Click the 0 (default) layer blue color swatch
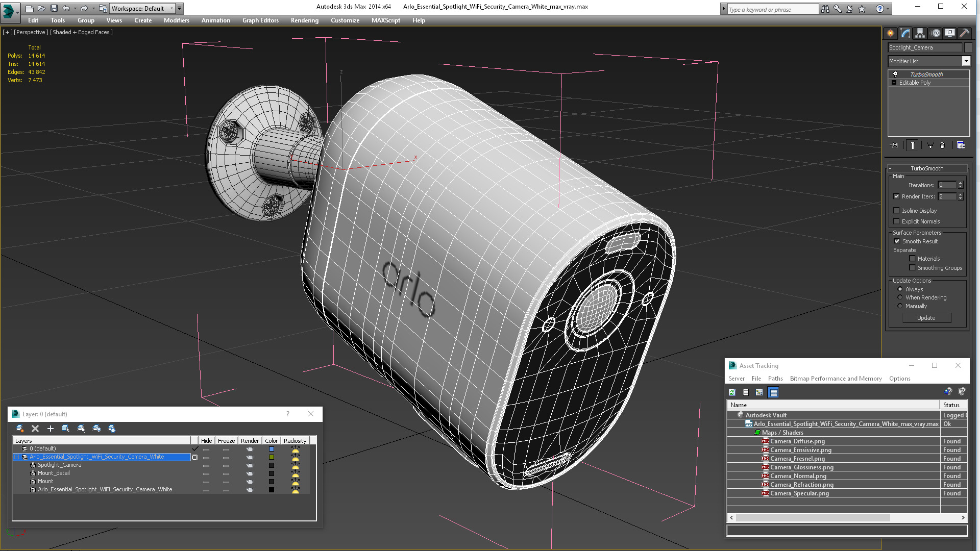This screenshot has width=980, height=551. click(x=272, y=449)
